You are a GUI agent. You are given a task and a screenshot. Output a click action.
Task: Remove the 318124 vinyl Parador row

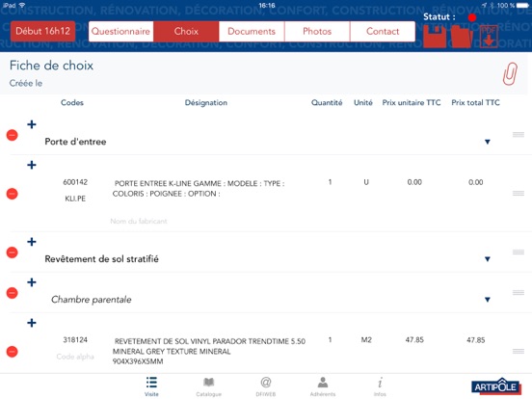(x=13, y=352)
